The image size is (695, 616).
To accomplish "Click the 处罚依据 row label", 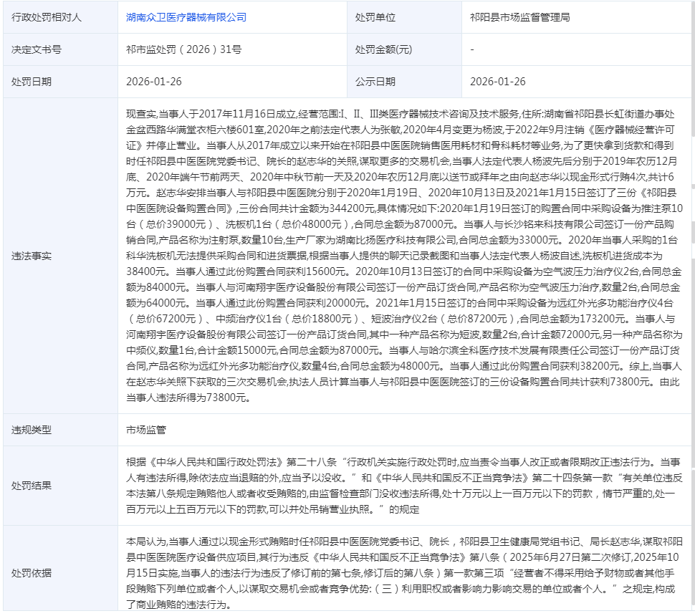I will [x=32, y=572].
